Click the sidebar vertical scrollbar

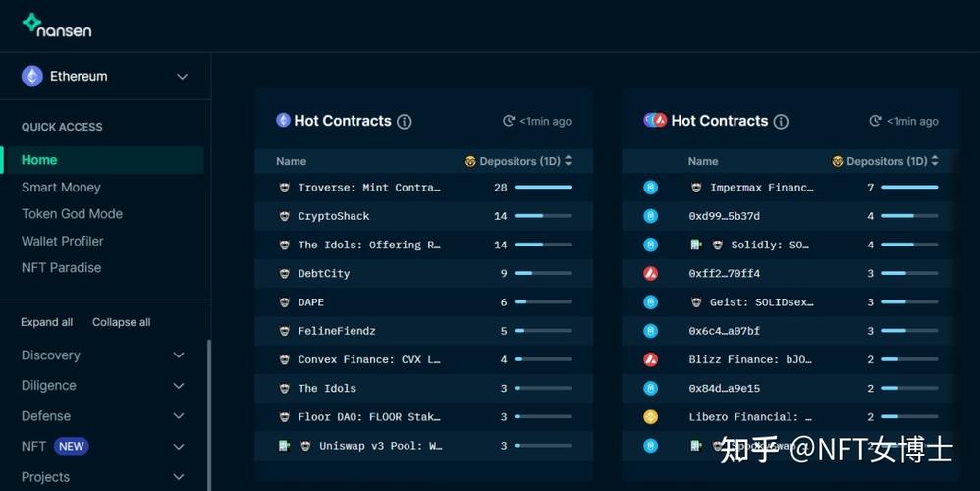[x=209, y=414]
